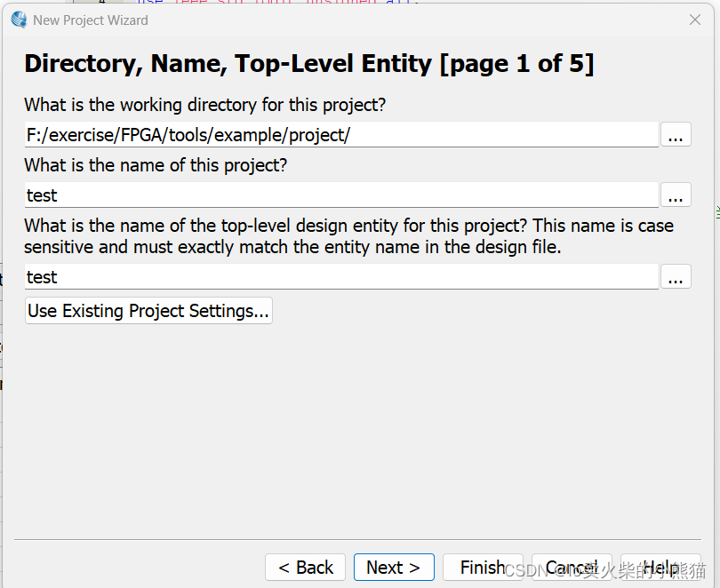
Task: Click the working directory path field
Action: (341, 135)
